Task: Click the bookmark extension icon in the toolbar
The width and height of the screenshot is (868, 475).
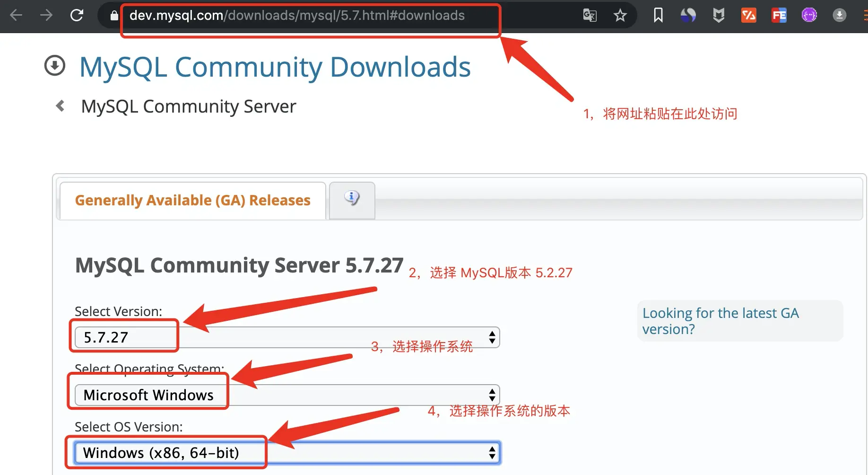Action: 658,16
